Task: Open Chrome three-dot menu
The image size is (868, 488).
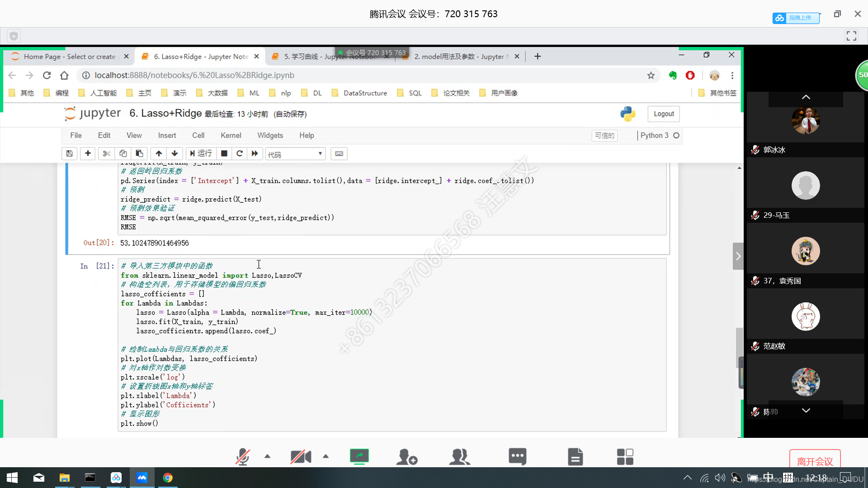Action: tap(732, 75)
